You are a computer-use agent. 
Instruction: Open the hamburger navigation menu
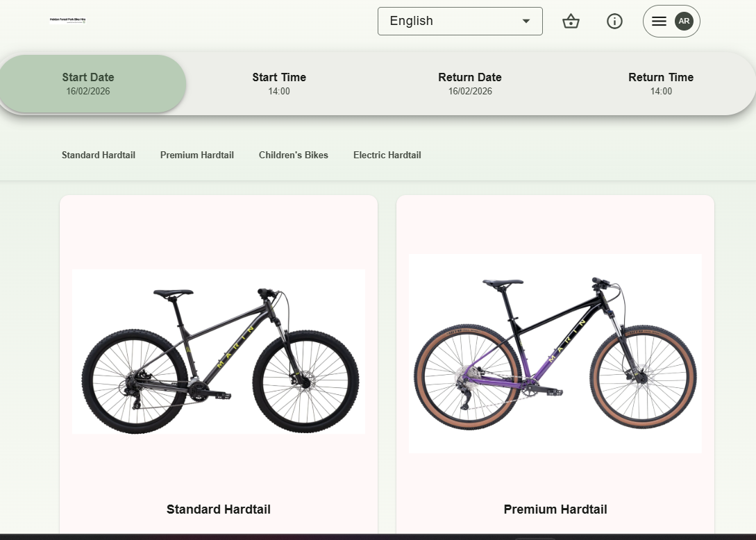[659, 21]
